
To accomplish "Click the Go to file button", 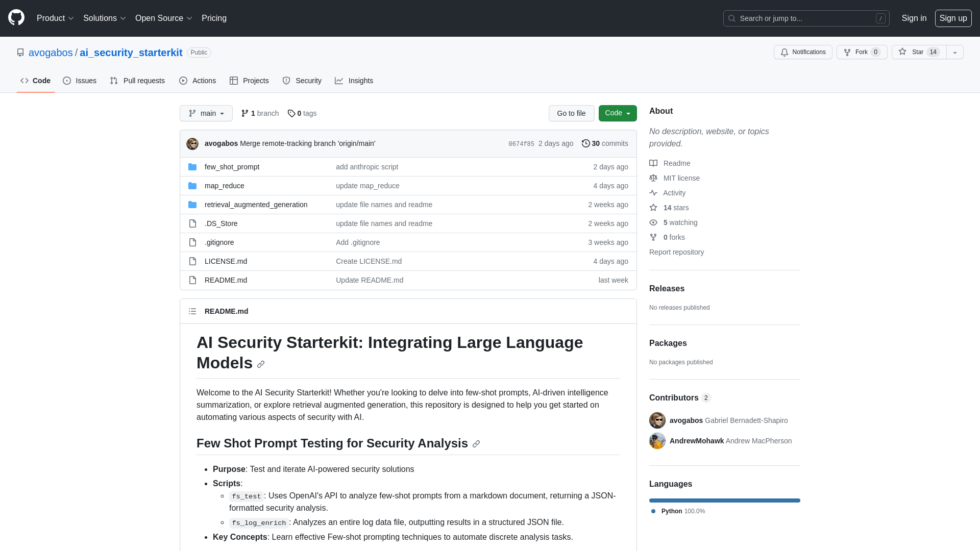I will tap(572, 113).
